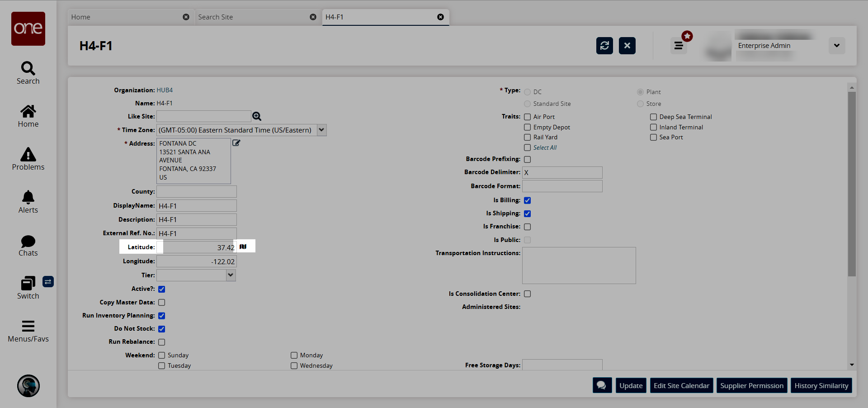The width and height of the screenshot is (868, 408).
Task: Check the Deep Sea Terminal trait
Action: click(653, 117)
